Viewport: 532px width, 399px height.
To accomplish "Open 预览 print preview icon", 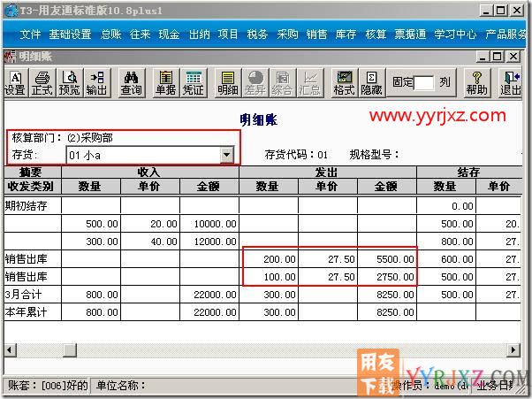I will tap(70, 83).
